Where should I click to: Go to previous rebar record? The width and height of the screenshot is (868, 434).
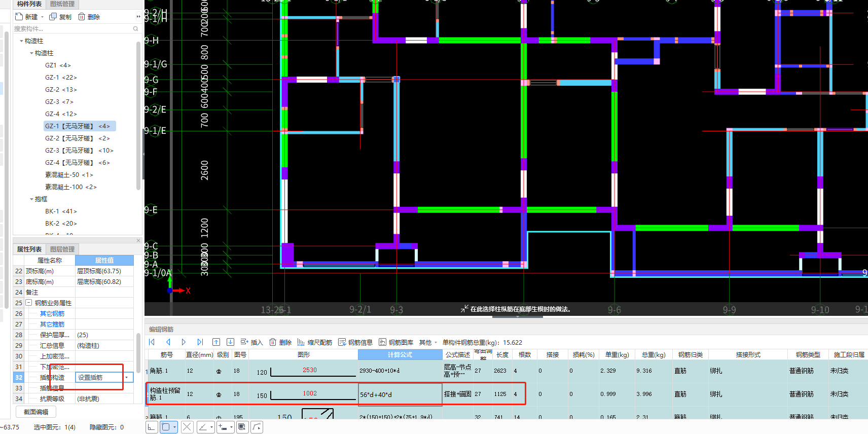168,342
